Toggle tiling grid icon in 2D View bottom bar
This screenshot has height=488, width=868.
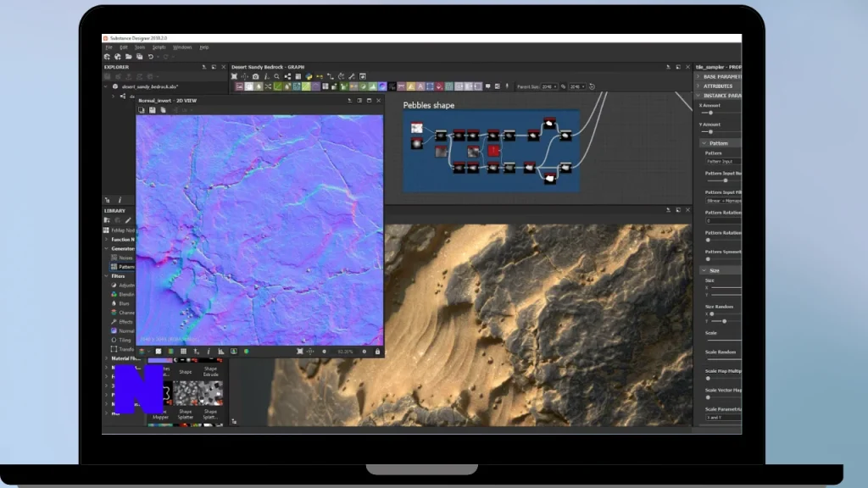(x=183, y=352)
